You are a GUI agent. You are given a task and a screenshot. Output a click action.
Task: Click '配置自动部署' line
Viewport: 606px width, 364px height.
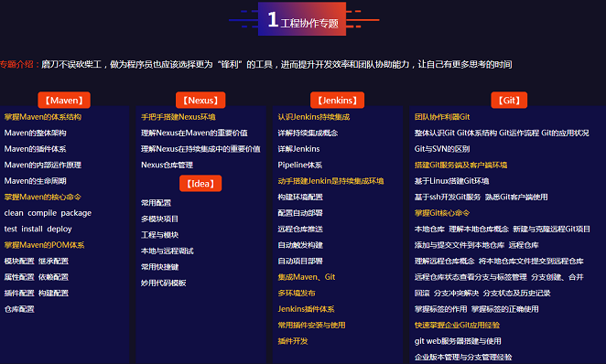(x=300, y=213)
